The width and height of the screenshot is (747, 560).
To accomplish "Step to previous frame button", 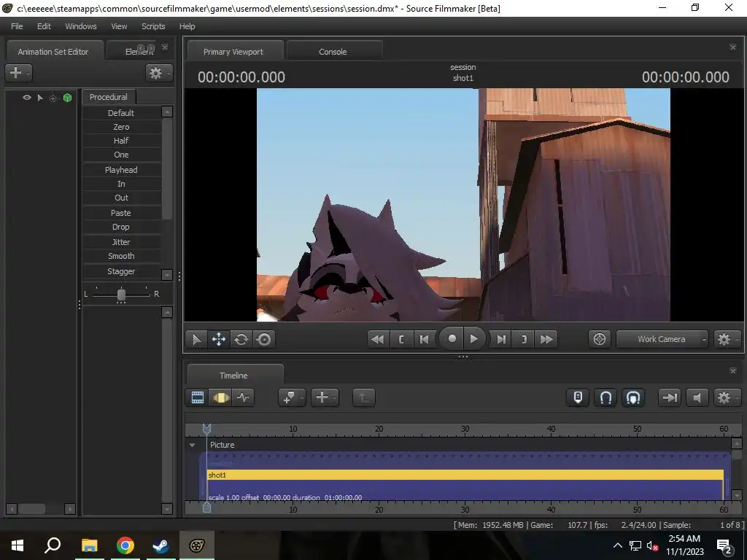I will [424, 339].
